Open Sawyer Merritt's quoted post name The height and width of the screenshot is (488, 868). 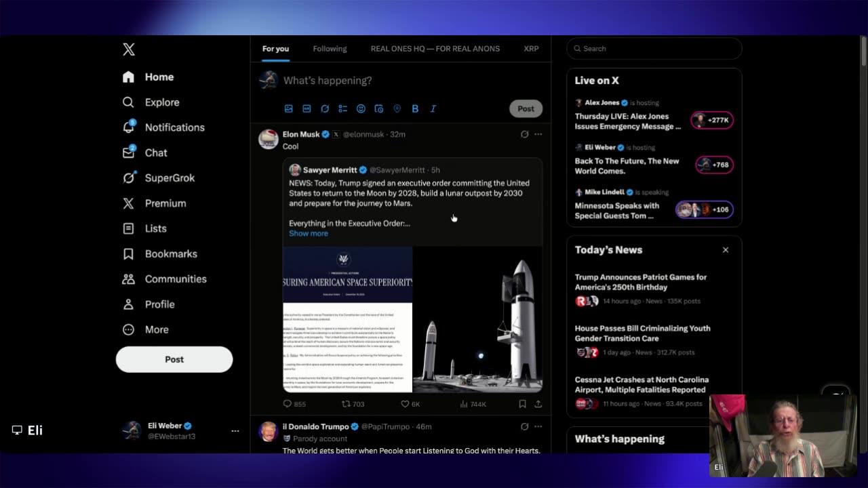tap(331, 170)
